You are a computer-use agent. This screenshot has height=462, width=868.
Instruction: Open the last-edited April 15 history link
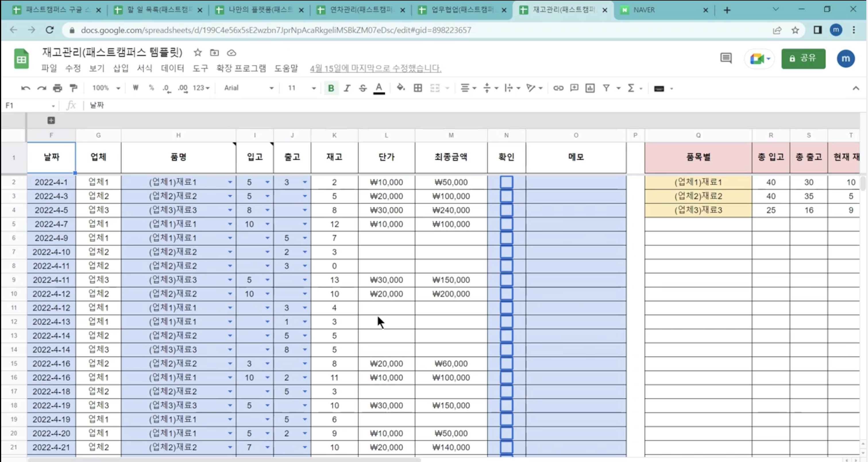(x=375, y=68)
